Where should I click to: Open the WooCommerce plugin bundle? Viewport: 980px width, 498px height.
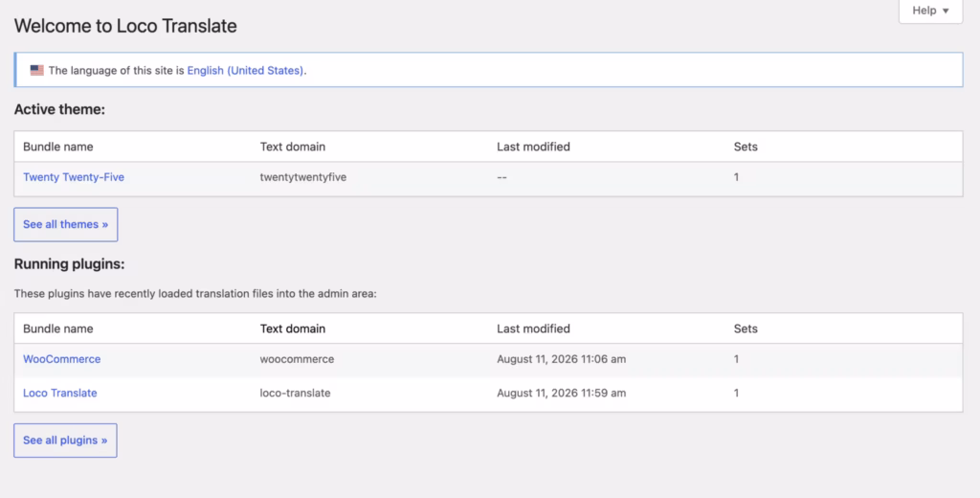tap(62, 359)
